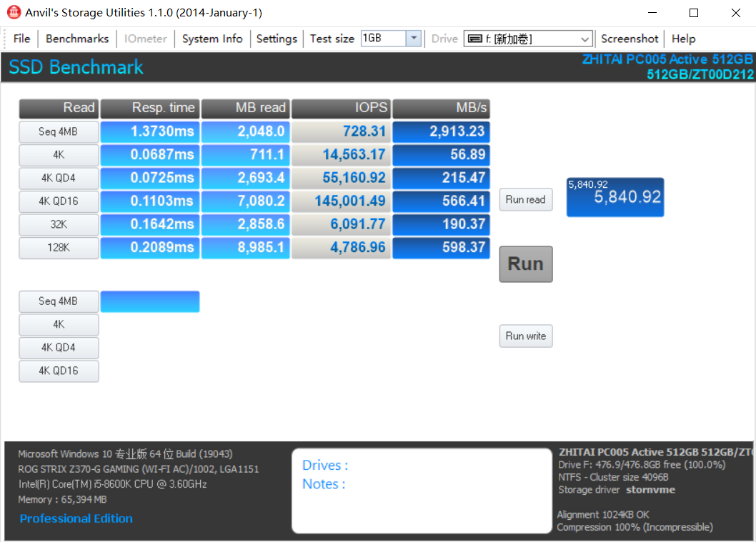Click the Memory : 65,394 MB line

coord(62,500)
